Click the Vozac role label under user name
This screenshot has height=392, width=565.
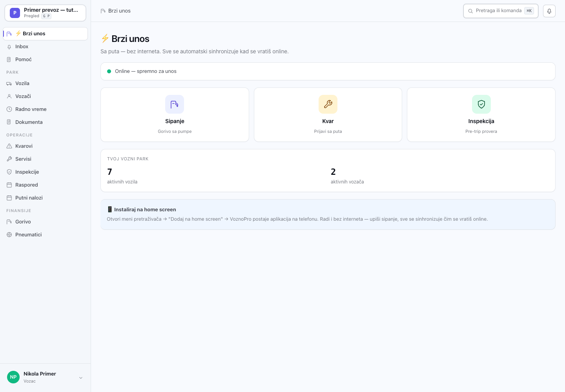tap(29, 381)
